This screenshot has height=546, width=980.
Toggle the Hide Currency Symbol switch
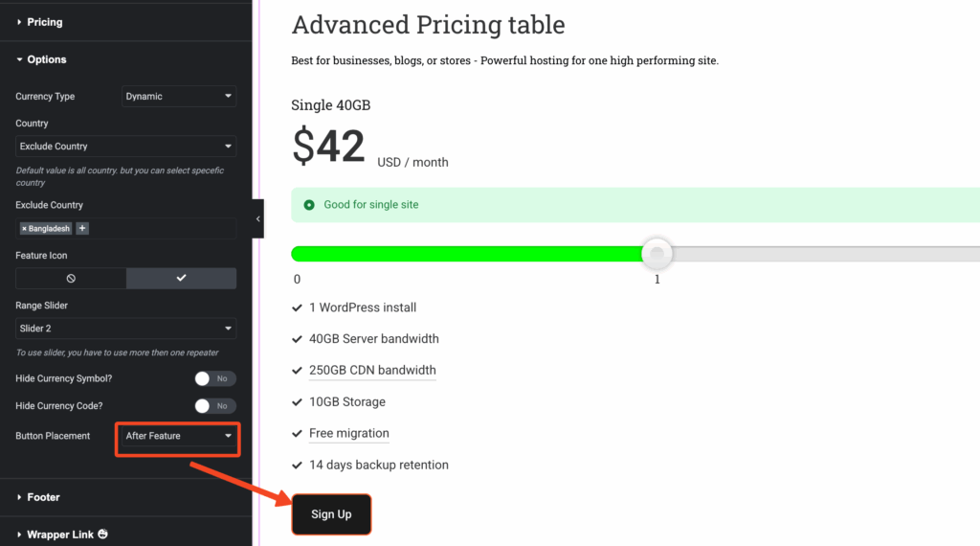[x=215, y=378]
